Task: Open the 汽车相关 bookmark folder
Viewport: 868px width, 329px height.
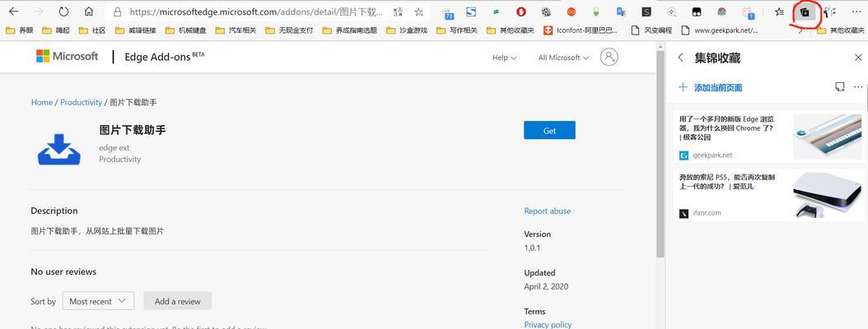Action: [x=236, y=30]
